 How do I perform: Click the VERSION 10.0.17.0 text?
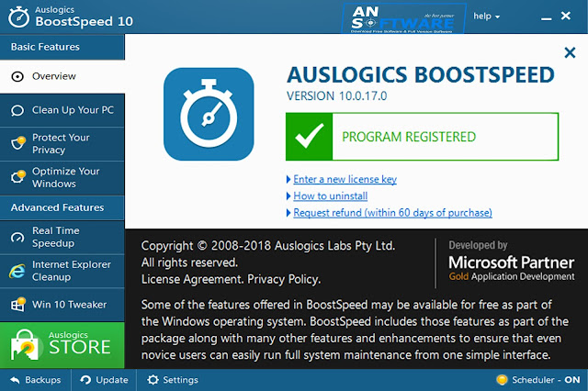point(337,96)
